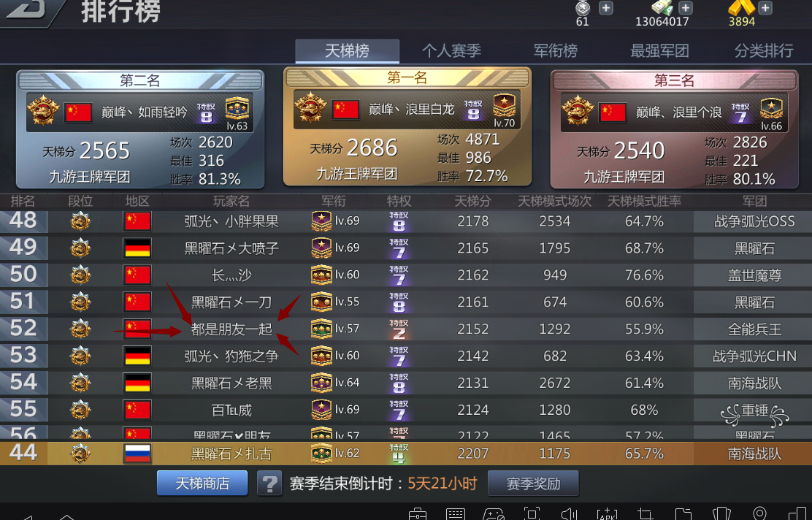
Task: Select player 都是朋友一起 in rank 52
Action: (231, 329)
